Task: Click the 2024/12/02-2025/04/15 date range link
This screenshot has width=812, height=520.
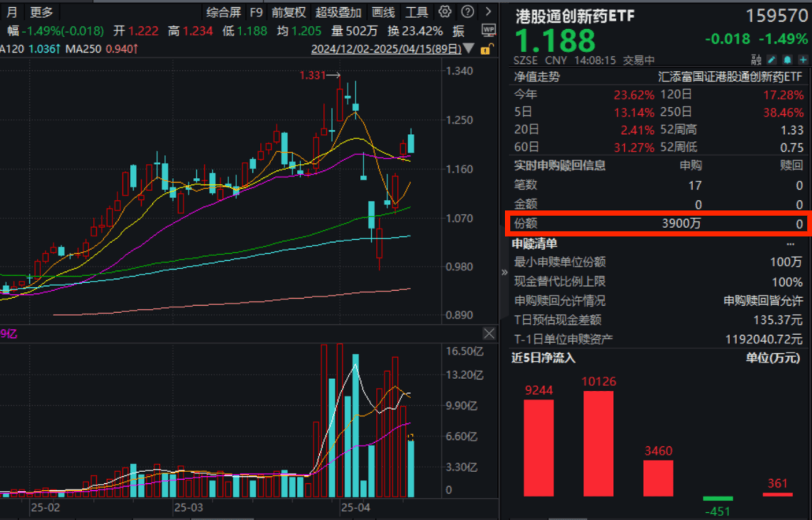Action: (386, 49)
